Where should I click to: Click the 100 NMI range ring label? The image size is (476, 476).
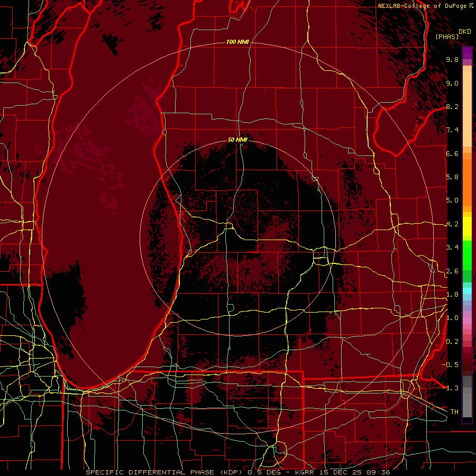click(237, 42)
